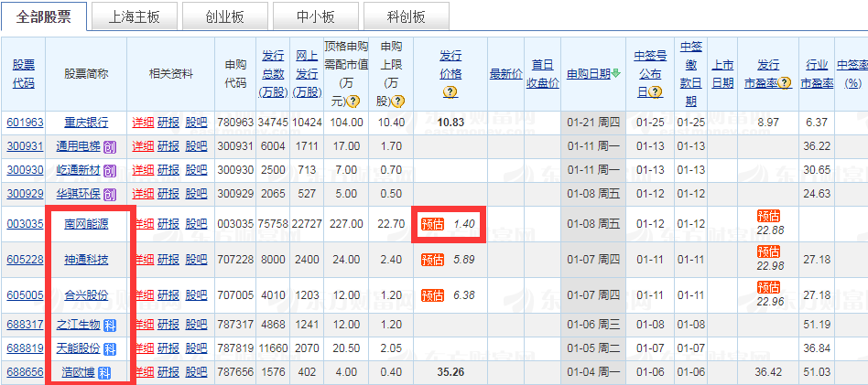
Task: Select the 科创板 tab
Action: tap(407, 17)
